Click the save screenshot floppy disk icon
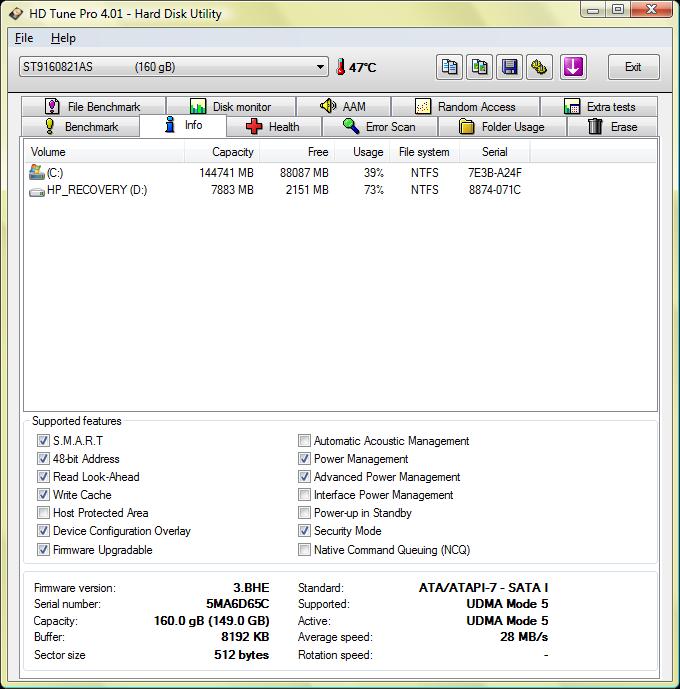The height and width of the screenshot is (689, 680). pos(509,67)
